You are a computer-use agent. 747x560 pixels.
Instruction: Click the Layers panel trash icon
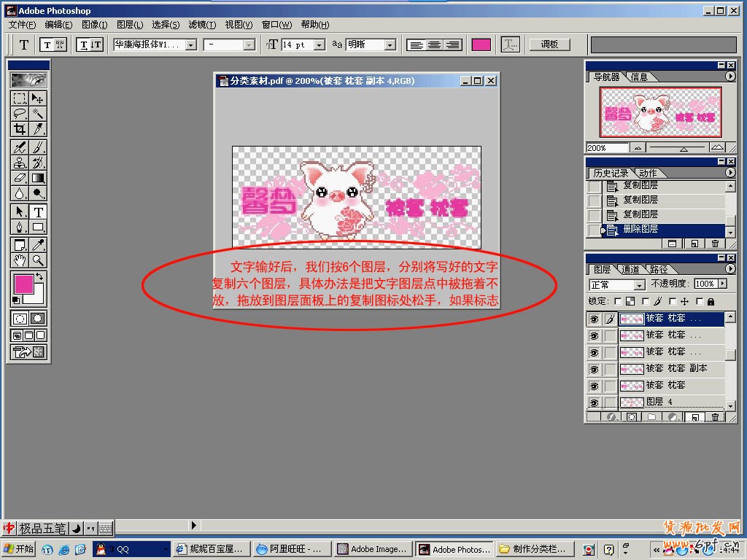click(x=715, y=417)
